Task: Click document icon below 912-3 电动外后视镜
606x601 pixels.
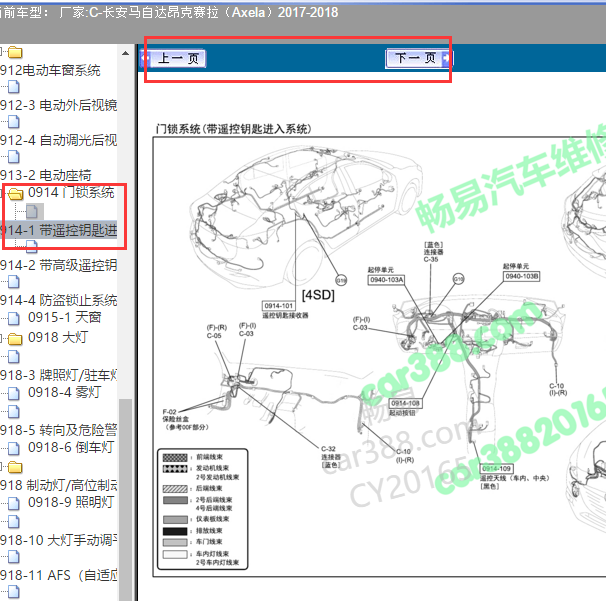Action: [x=14, y=122]
